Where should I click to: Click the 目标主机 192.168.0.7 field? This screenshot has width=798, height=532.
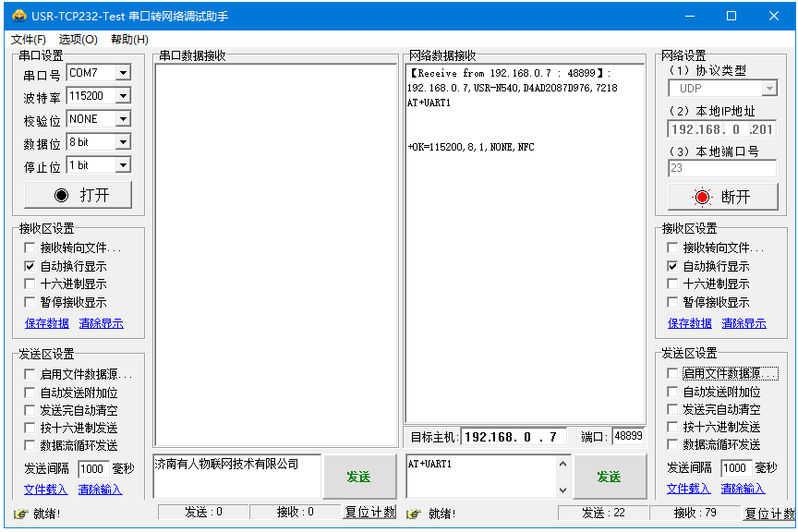(x=514, y=437)
